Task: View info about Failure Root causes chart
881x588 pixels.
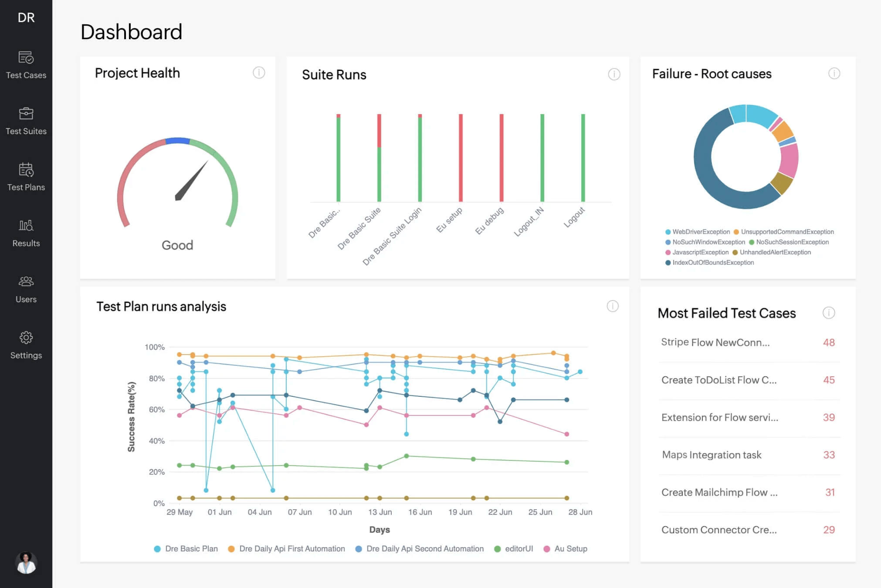Action: pyautogui.click(x=834, y=74)
